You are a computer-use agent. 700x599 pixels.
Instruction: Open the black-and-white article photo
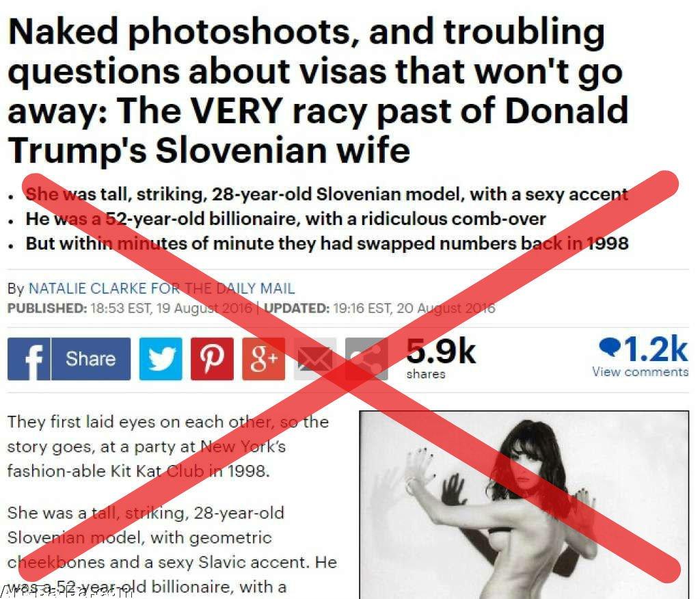[524, 505]
